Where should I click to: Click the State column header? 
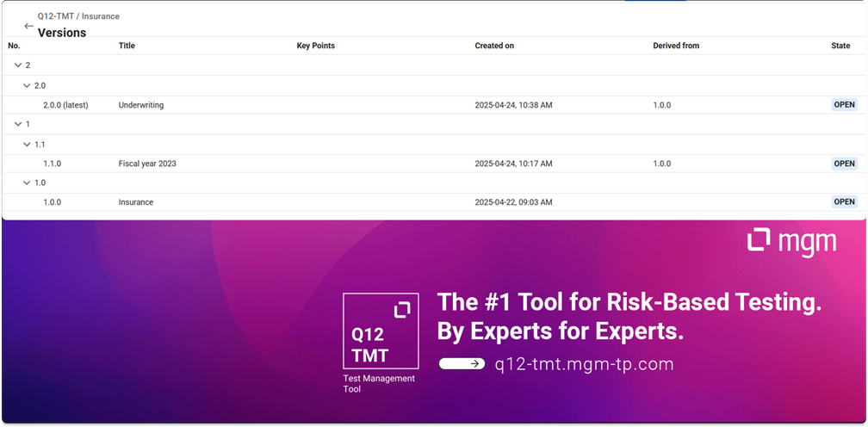(x=840, y=46)
